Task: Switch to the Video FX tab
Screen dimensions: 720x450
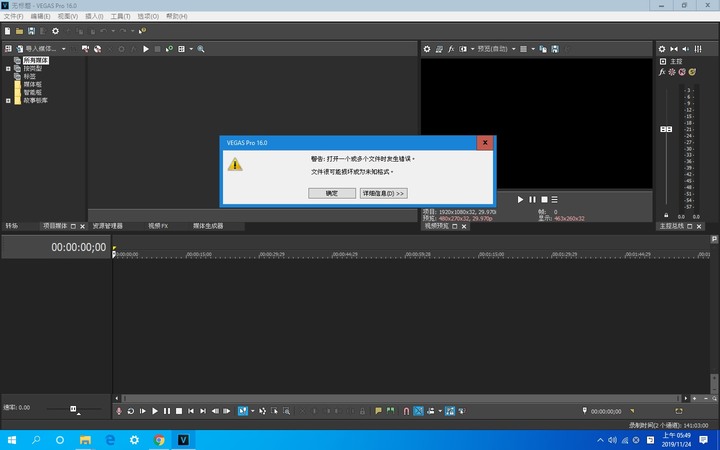Action: pos(158,226)
